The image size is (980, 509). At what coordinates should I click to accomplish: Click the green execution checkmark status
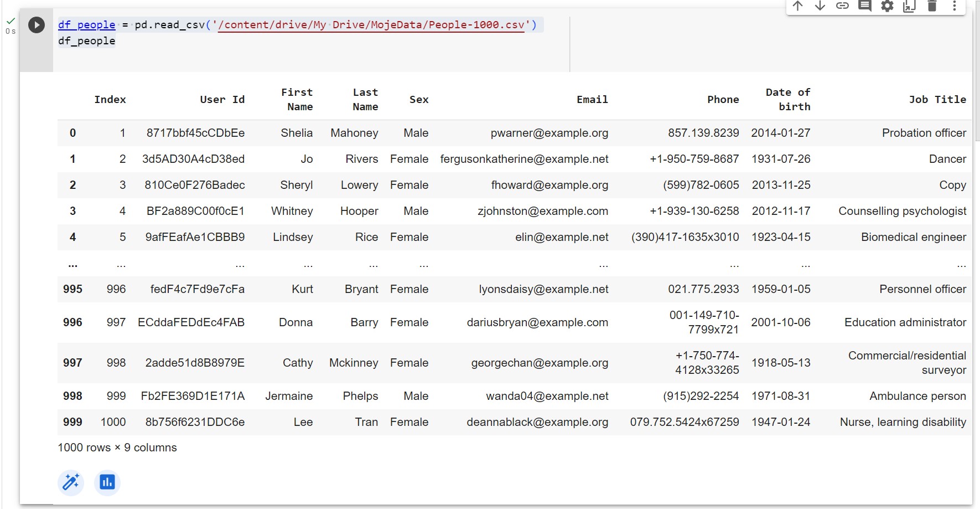[11, 21]
